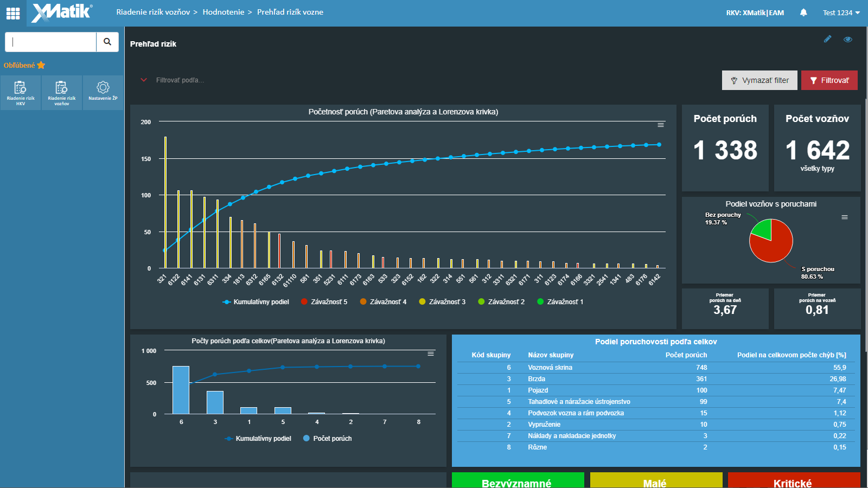This screenshot has width=868, height=488.
Task: Click the notification bell icon
Action: coord(803,12)
